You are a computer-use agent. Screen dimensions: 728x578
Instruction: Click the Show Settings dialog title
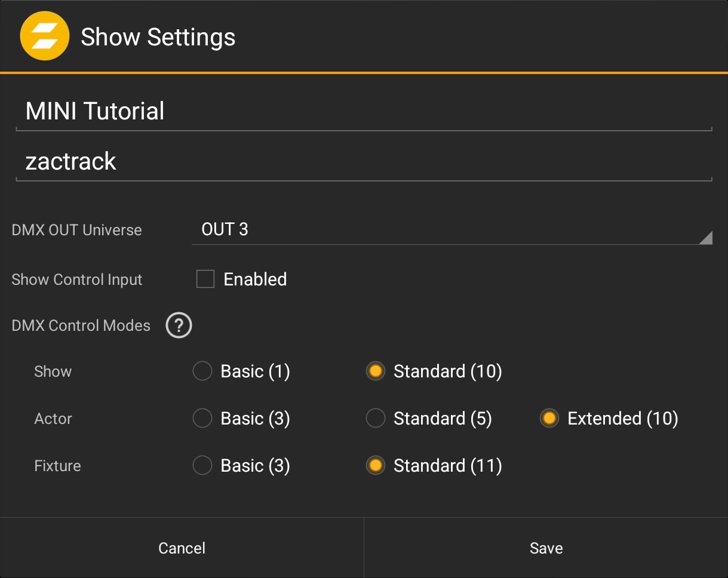(x=158, y=36)
